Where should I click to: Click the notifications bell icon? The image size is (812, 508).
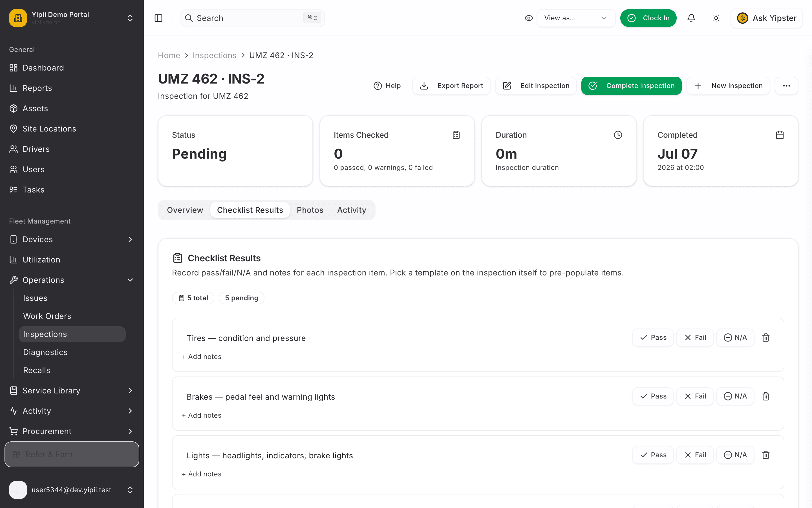[x=691, y=18]
